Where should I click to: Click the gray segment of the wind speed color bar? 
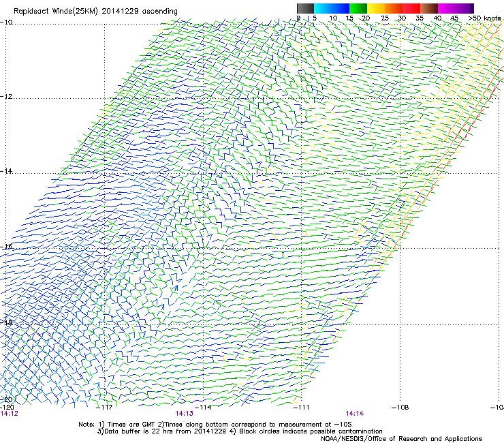click(305, 8)
